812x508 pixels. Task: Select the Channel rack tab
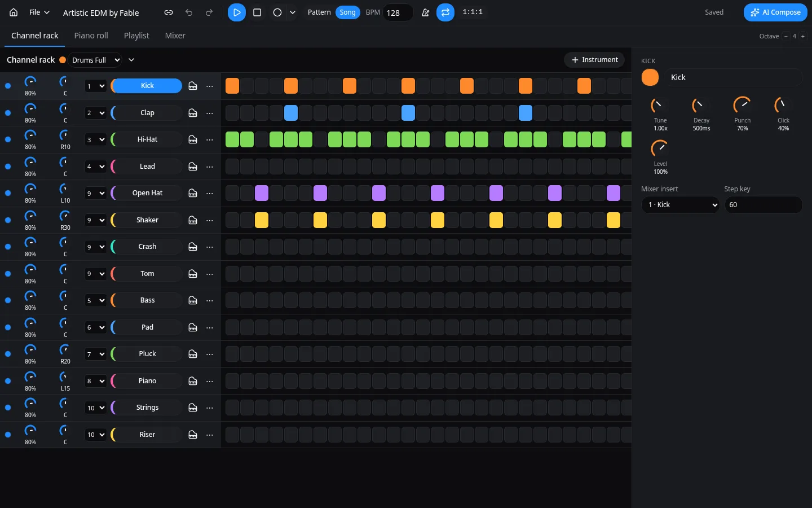[34, 36]
